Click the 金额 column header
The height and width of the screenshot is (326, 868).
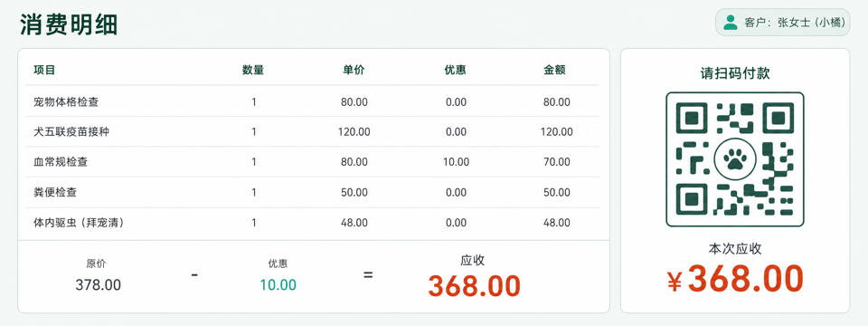pos(554,70)
